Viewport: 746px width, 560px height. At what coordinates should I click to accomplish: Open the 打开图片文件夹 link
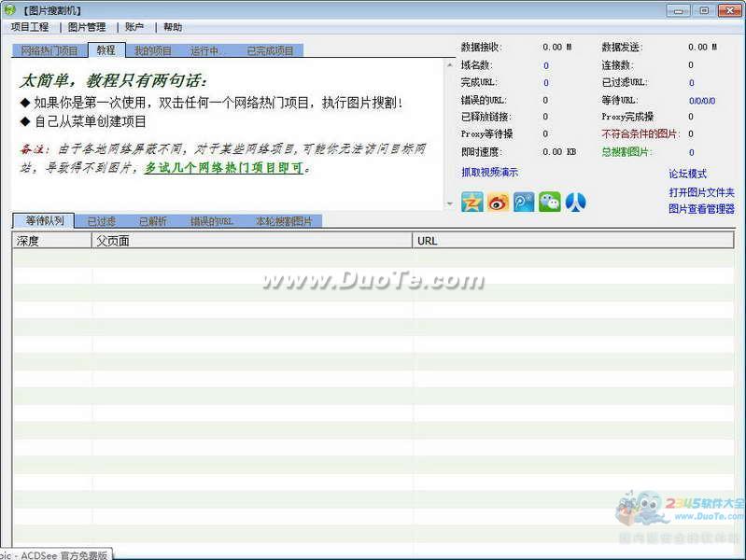pos(701,192)
